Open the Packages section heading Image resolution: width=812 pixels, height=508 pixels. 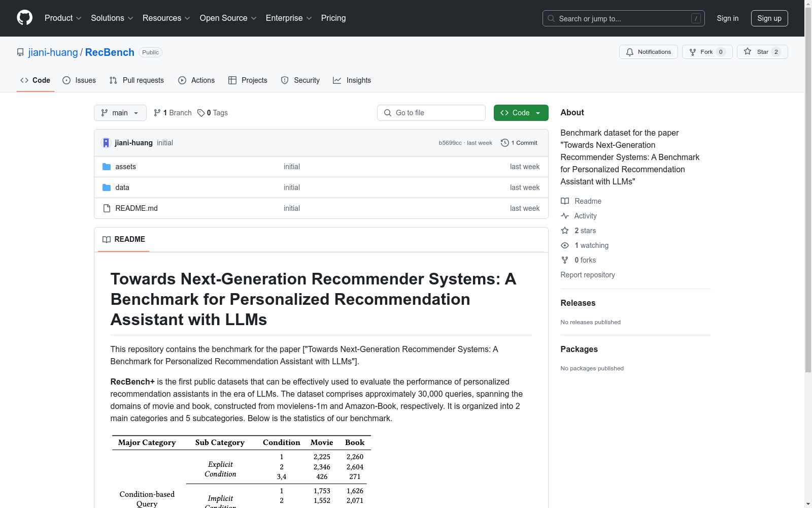[579, 349]
